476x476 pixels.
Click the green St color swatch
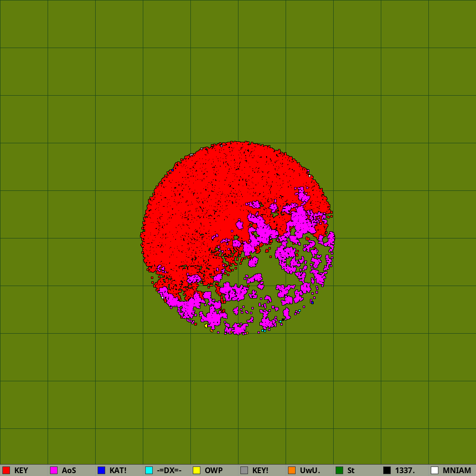339,470
